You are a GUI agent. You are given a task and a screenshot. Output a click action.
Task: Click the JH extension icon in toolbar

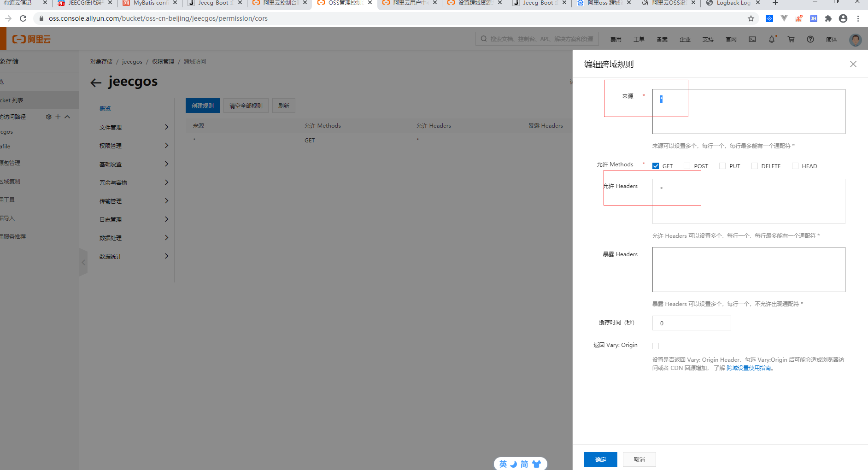814,18
